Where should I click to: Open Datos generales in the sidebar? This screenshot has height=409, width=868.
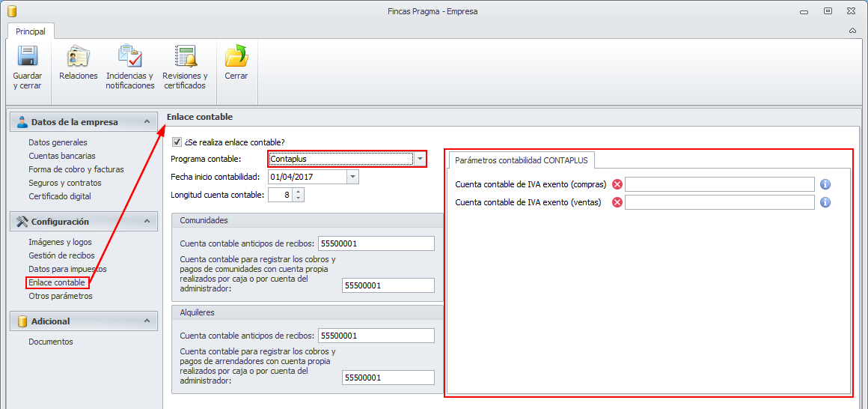tap(58, 142)
